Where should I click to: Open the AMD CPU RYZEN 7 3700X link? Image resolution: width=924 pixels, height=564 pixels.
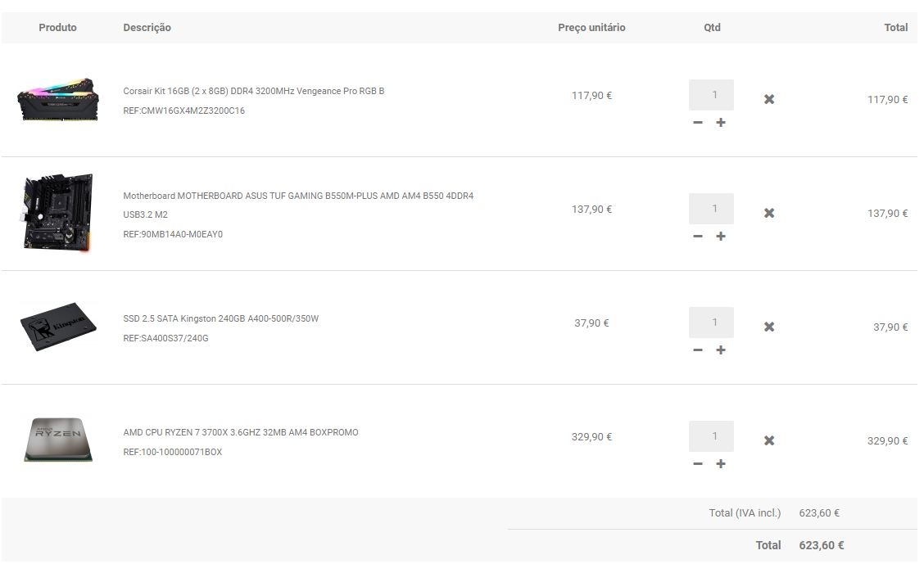pos(241,432)
